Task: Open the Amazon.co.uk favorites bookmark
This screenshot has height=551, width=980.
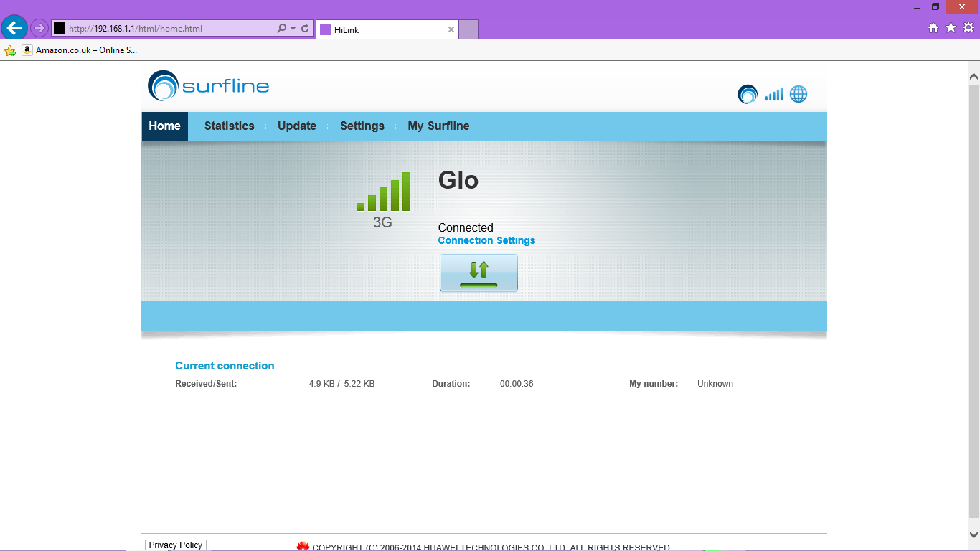Action: (x=80, y=50)
